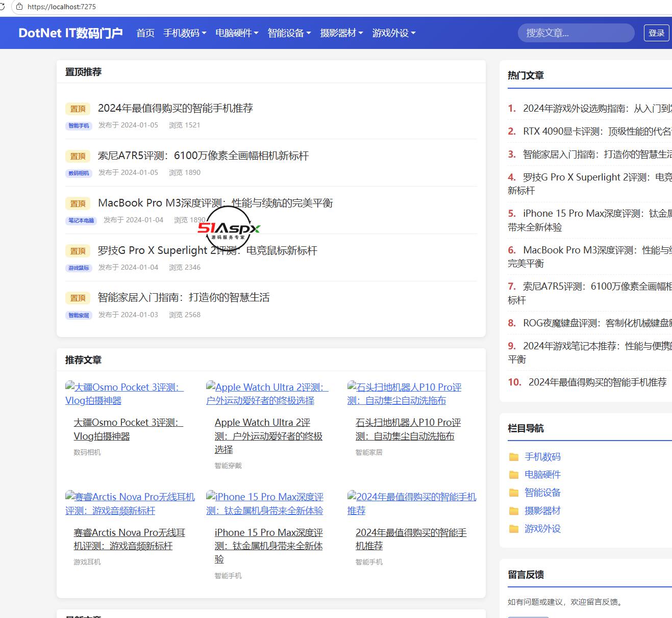672x618 pixels.
Task: Open hot article RTX 4090显卡评测
Action: click(597, 131)
